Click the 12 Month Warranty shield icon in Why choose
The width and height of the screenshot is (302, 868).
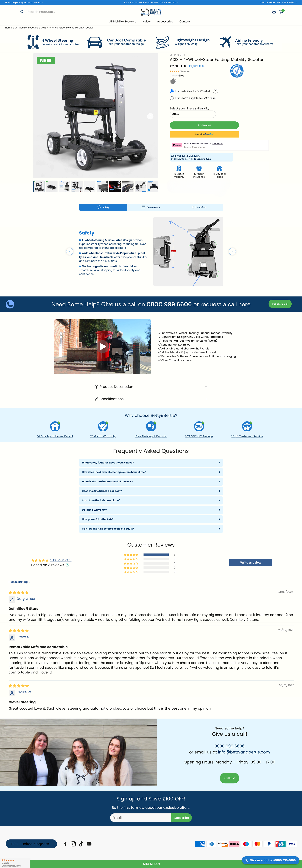click(x=103, y=426)
